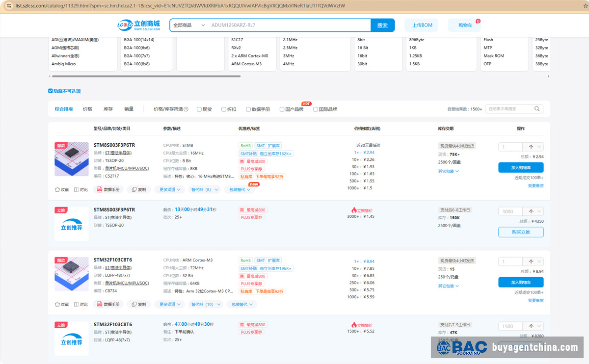589x364 pixels.
Task: Open STM32F103C8T6 product thumbnail
Action: coord(72,274)
